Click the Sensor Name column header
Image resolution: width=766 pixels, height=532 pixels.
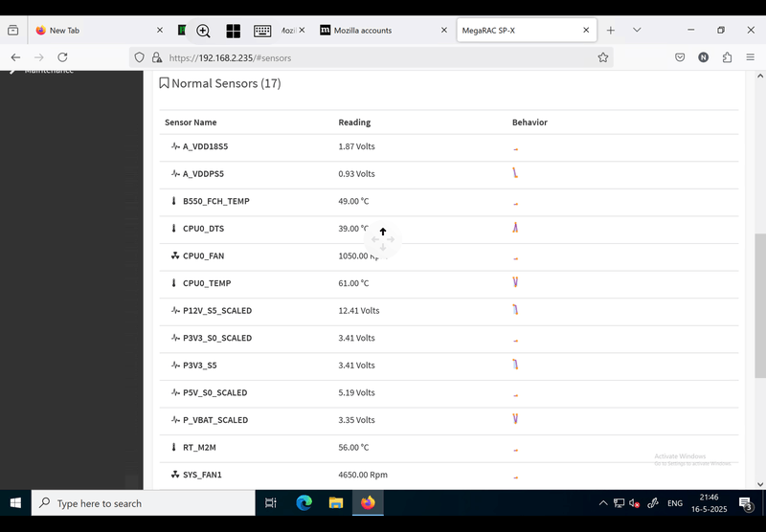[x=191, y=122]
